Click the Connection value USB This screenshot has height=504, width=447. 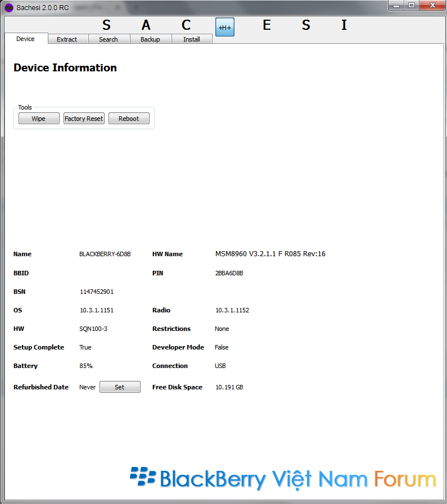(220, 366)
